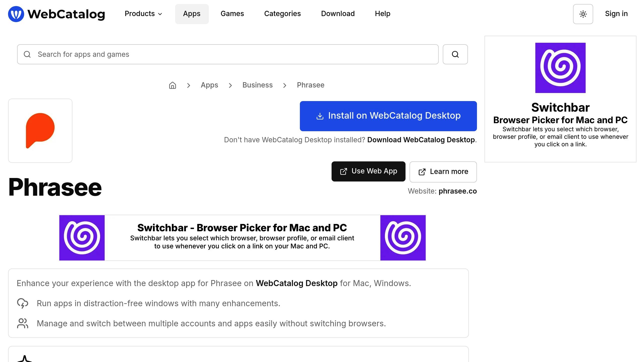Open the Help menu item
The image size is (644, 362).
tap(382, 14)
